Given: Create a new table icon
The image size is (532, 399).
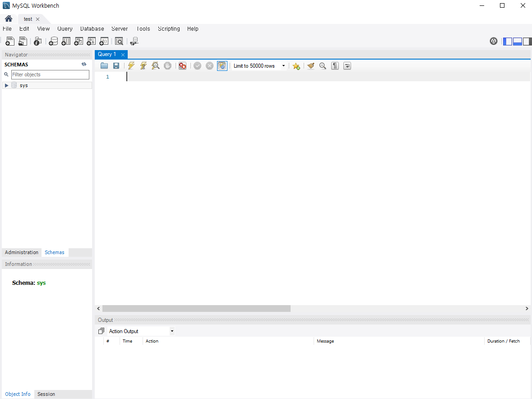Looking at the screenshot, I should click(x=66, y=41).
